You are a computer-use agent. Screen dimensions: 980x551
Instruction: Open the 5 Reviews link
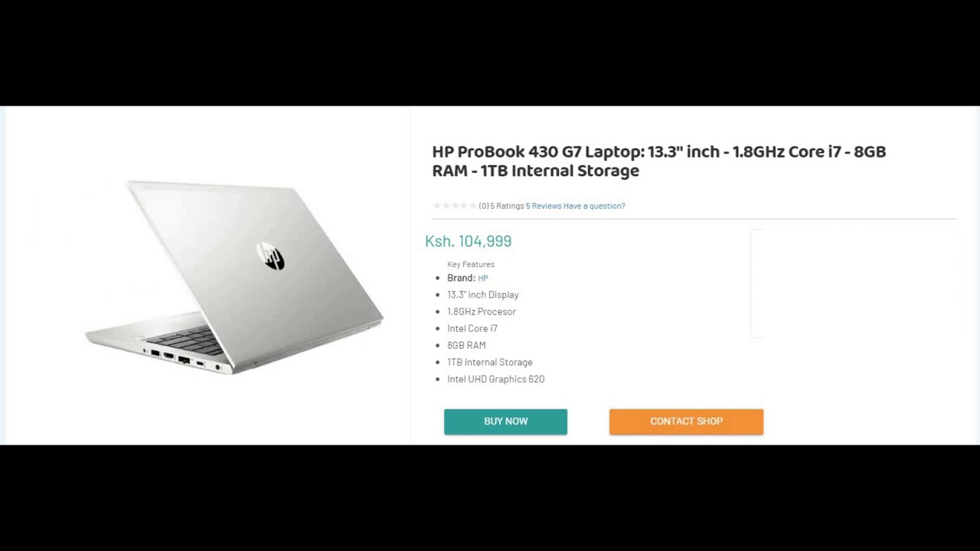[x=544, y=206]
